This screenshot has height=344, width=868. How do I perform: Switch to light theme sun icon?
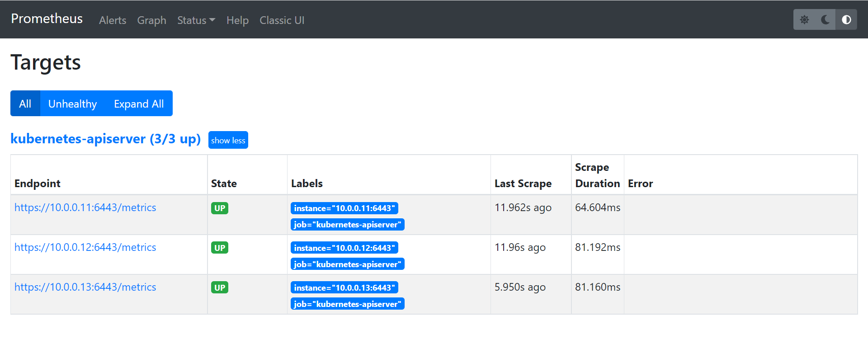tap(804, 20)
